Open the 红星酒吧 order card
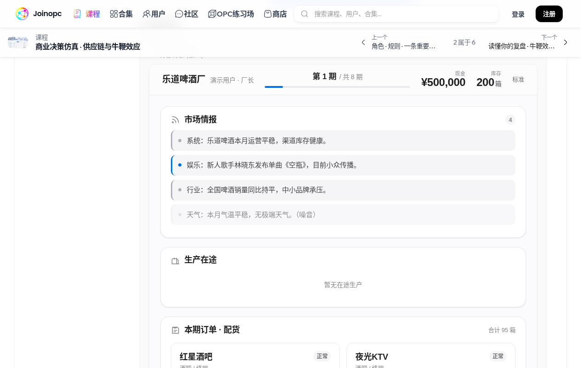Image resolution: width=588 pixels, height=368 pixels. point(255,356)
